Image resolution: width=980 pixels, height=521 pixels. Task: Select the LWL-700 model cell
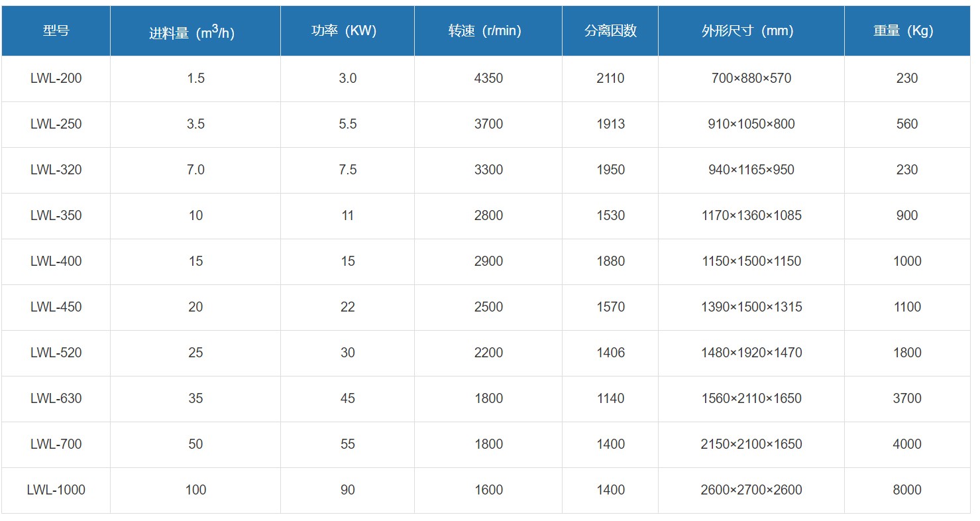(56, 444)
